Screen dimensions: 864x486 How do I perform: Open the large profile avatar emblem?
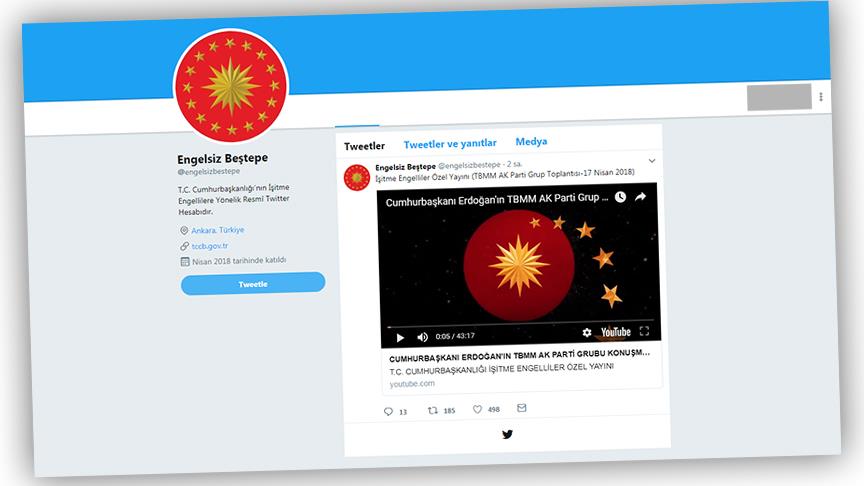[231, 87]
